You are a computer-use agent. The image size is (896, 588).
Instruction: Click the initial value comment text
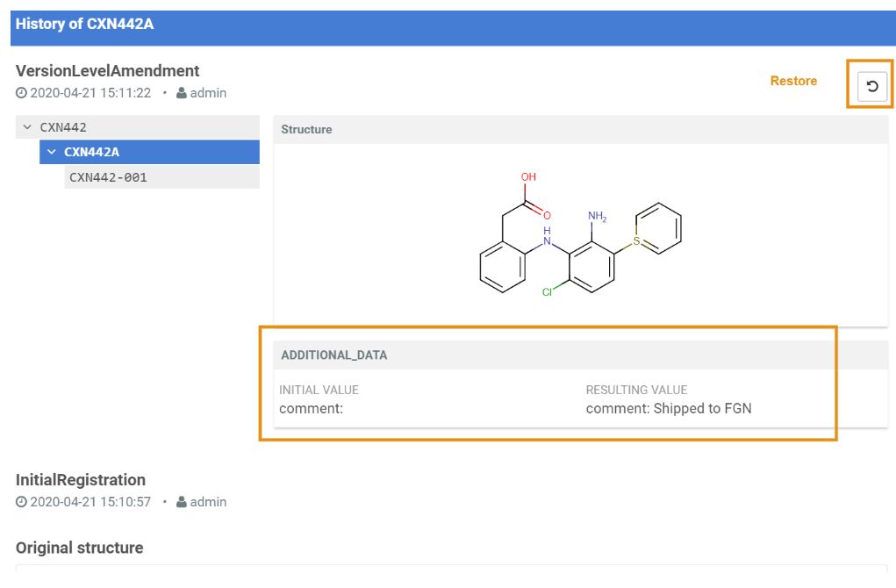[311, 408]
